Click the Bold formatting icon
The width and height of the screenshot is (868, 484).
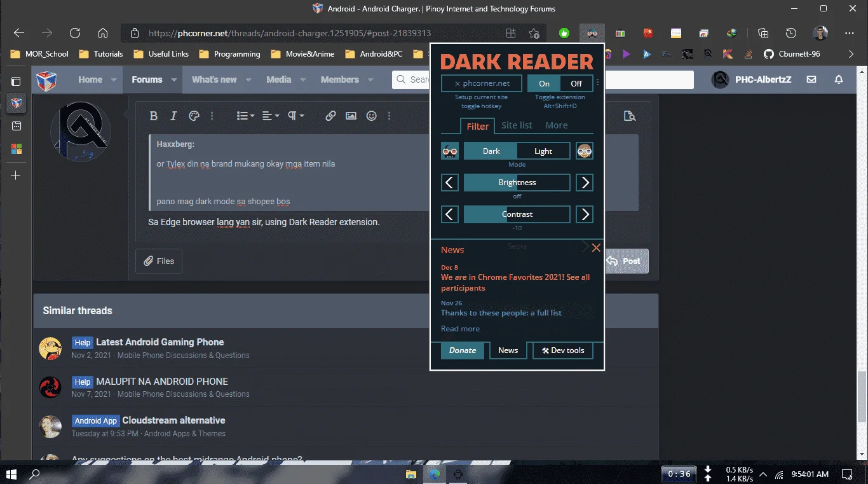(153, 116)
